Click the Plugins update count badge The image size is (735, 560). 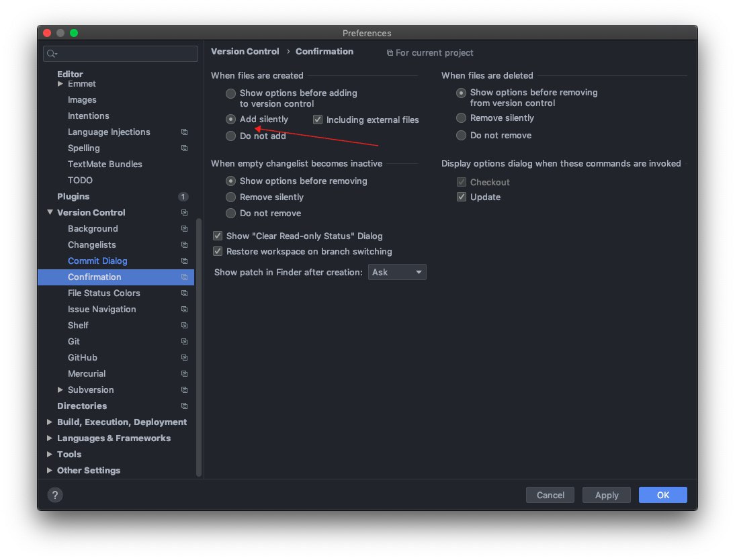183,197
